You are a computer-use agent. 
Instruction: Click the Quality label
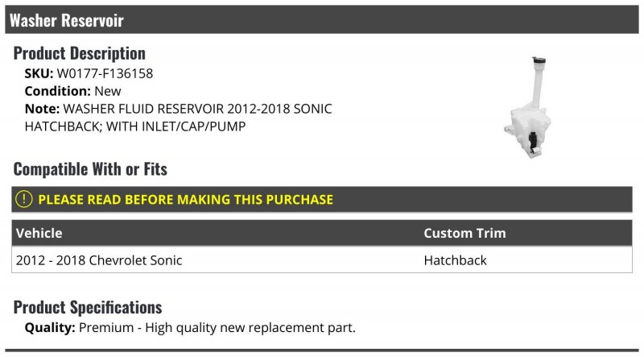(50, 328)
